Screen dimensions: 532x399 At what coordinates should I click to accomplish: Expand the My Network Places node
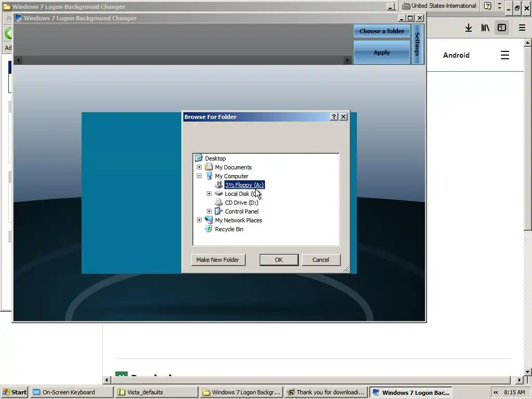tap(199, 220)
